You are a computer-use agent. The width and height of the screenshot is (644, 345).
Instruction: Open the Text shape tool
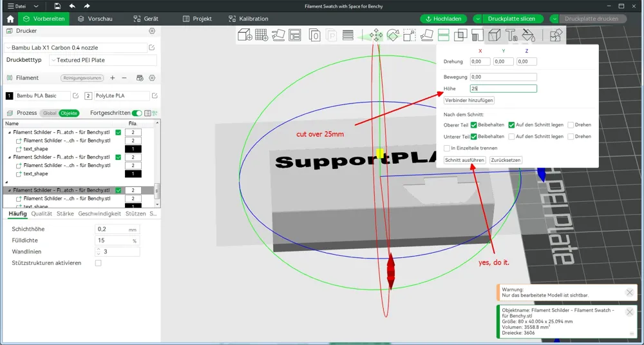pyautogui.click(x=511, y=35)
